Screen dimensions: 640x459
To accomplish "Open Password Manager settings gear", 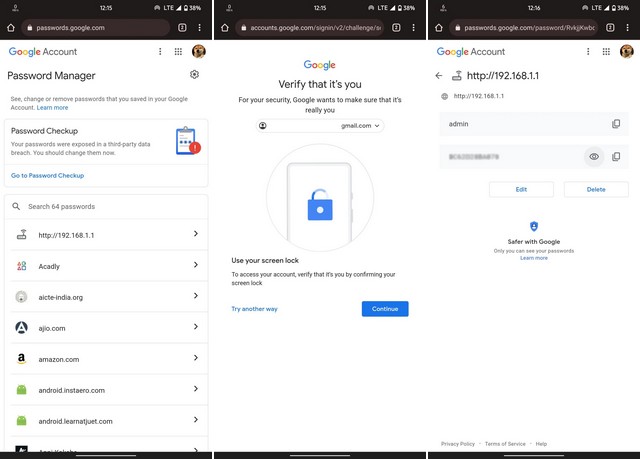I will click(x=194, y=74).
